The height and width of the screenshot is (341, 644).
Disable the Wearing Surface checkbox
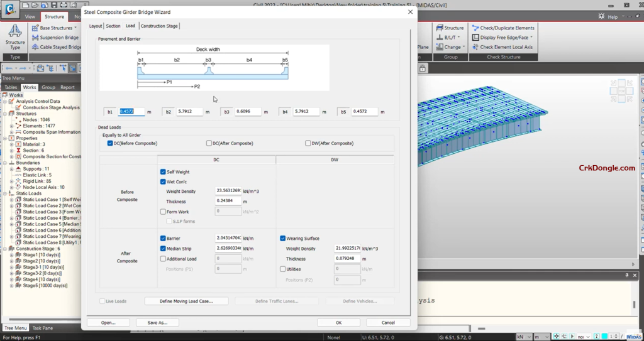tap(282, 239)
